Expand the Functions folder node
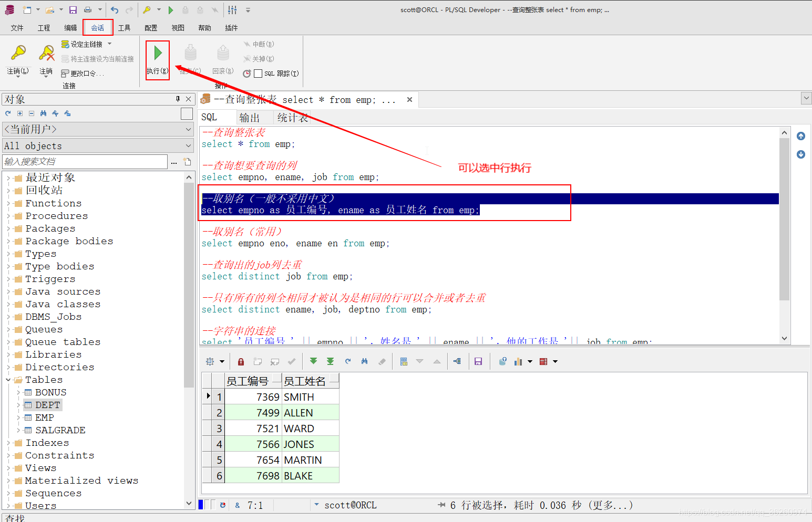 pos(8,203)
